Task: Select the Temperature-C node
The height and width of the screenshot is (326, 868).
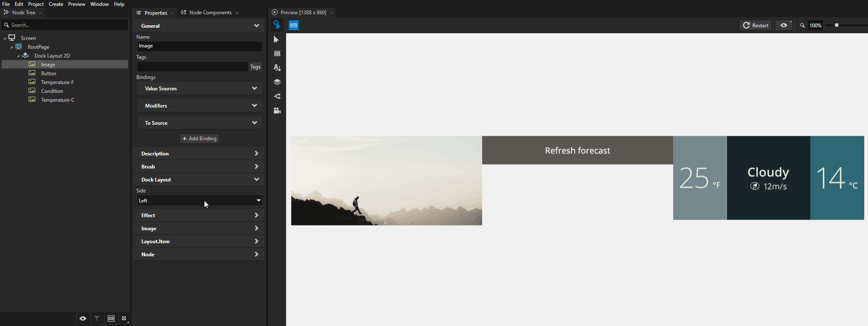Action: point(58,100)
